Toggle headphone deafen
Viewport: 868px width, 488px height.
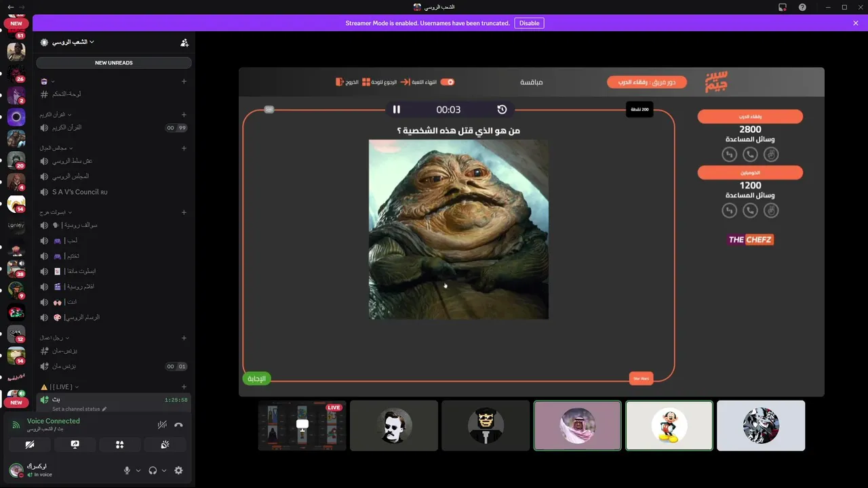point(153,470)
